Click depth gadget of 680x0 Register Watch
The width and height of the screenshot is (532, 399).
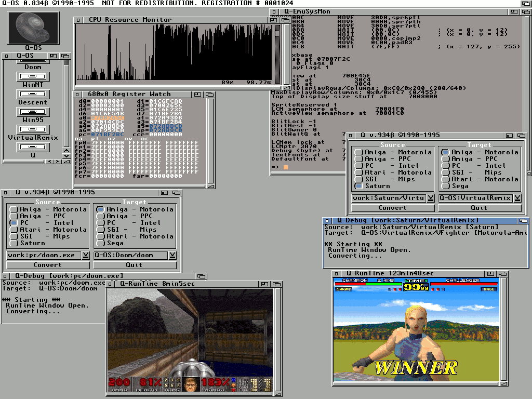click(x=210, y=95)
